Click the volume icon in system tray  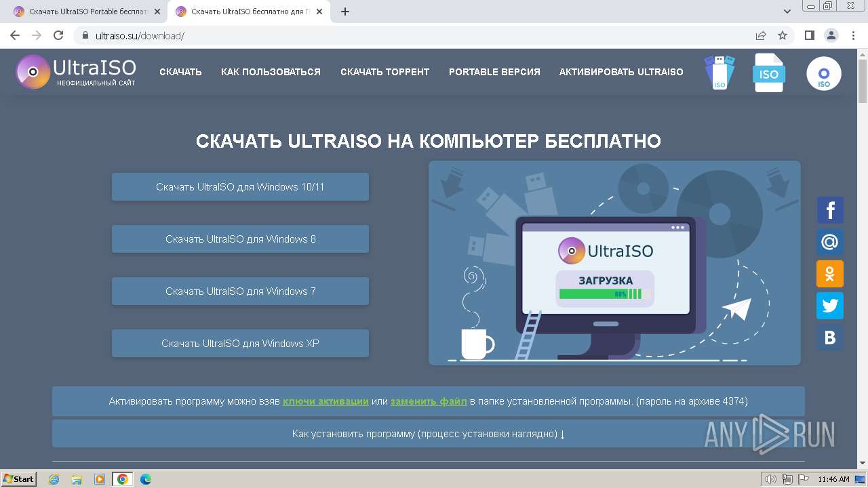click(x=770, y=479)
